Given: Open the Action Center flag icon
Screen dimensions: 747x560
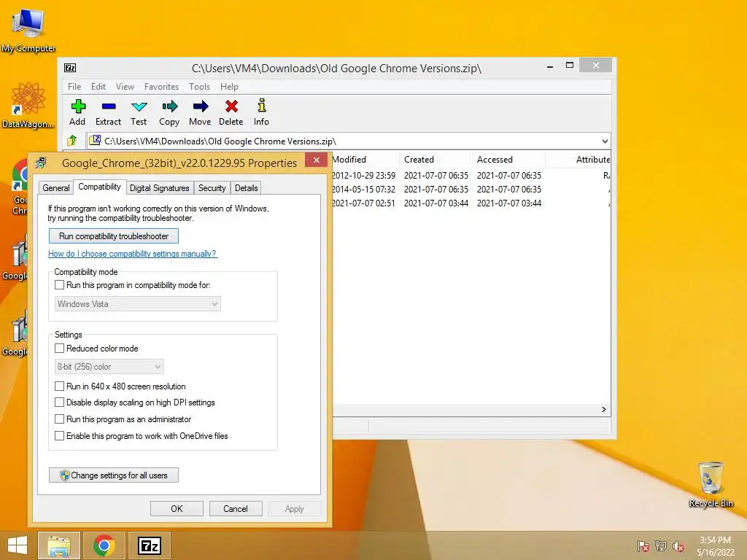Looking at the screenshot, I should 643,546.
